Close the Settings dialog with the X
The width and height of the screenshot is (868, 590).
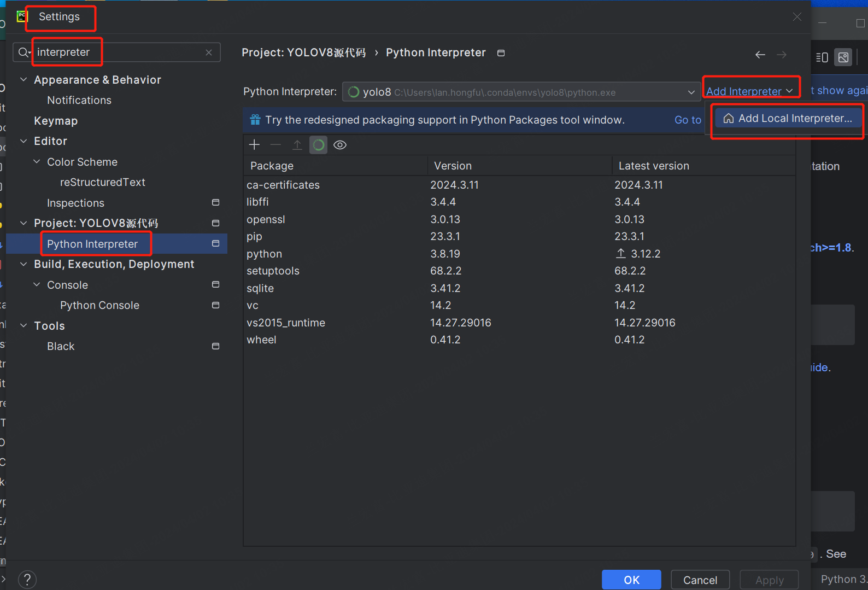coord(797,17)
